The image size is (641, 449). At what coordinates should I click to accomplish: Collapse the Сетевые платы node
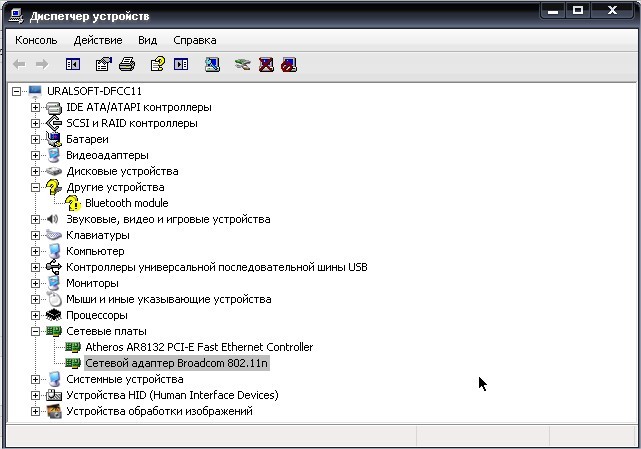click(x=35, y=331)
